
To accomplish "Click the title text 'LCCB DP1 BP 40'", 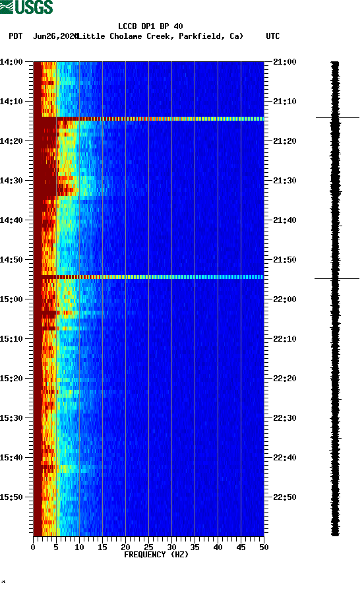I will click(150, 26).
